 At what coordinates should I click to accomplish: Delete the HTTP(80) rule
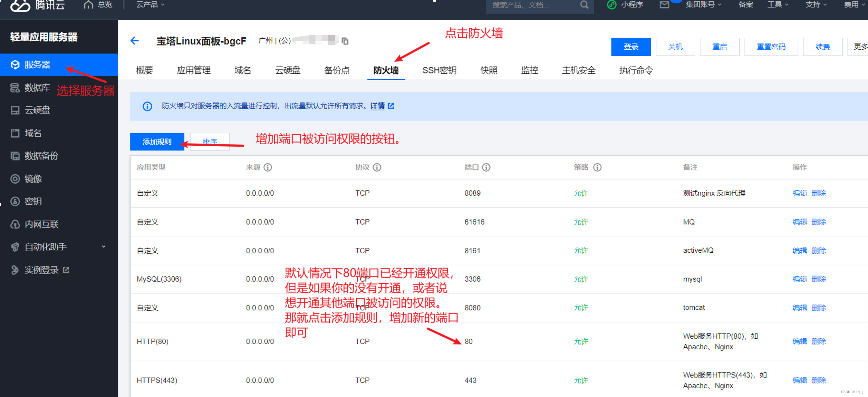point(818,341)
